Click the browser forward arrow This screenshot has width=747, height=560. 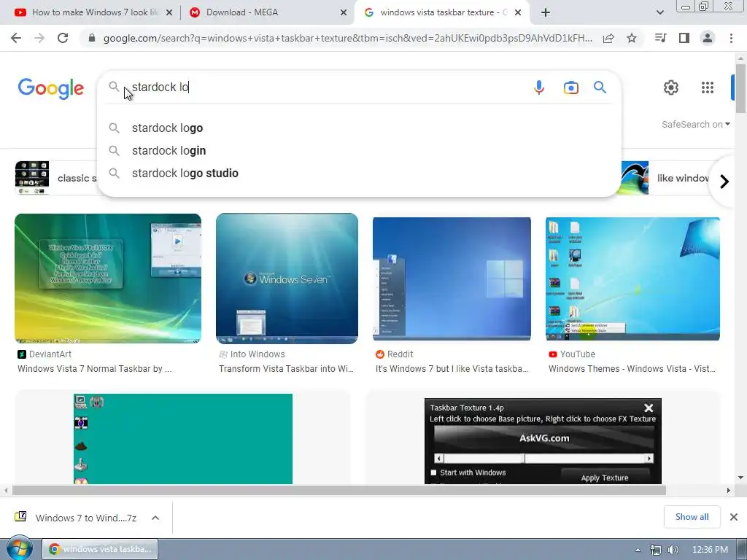(39, 38)
